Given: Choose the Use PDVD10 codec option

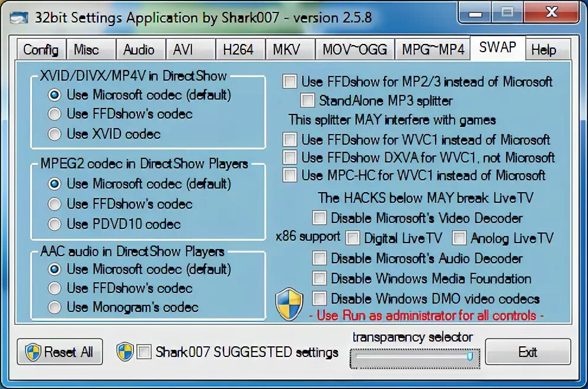Looking at the screenshot, I should [114, 224].
